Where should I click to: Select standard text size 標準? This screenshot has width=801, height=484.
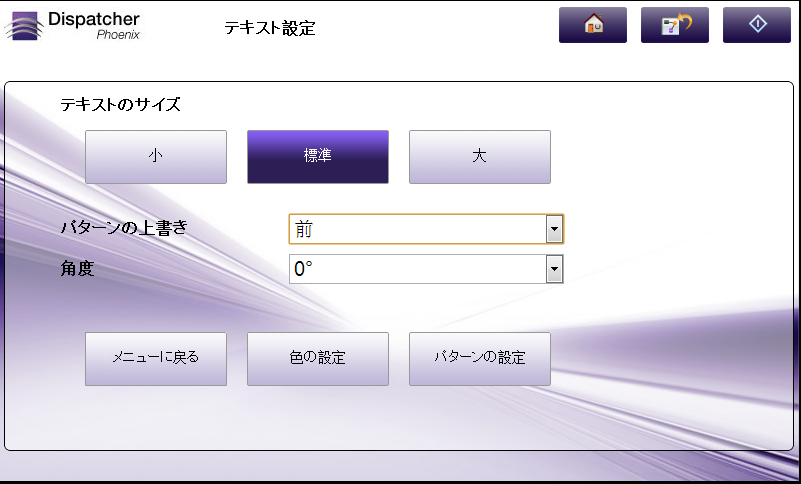(x=318, y=157)
